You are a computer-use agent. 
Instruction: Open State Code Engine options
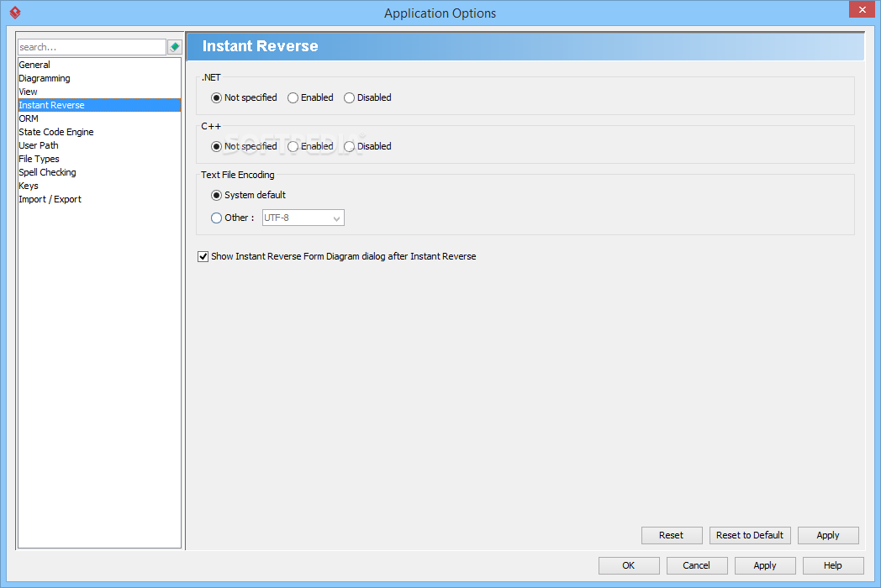[x=99, y=132]
